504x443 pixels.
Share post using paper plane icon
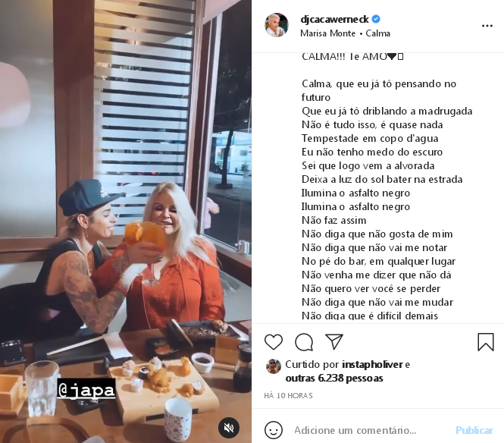point(334,341)
